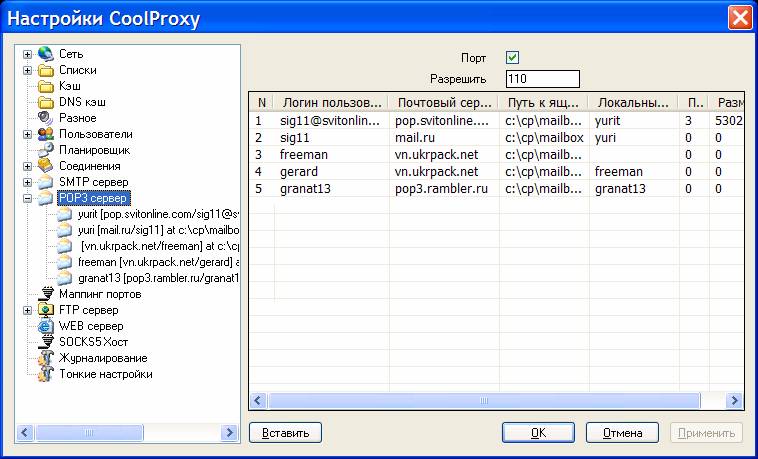Viewport: 758px width, 459px height.
Task: Expand the FTP сервер tree node
Action: coord(28,311)
